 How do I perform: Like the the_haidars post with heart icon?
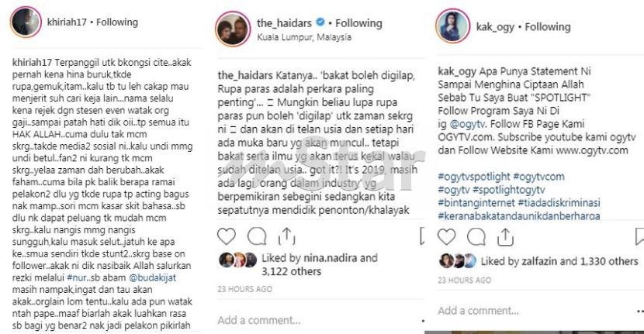point(227,237)
